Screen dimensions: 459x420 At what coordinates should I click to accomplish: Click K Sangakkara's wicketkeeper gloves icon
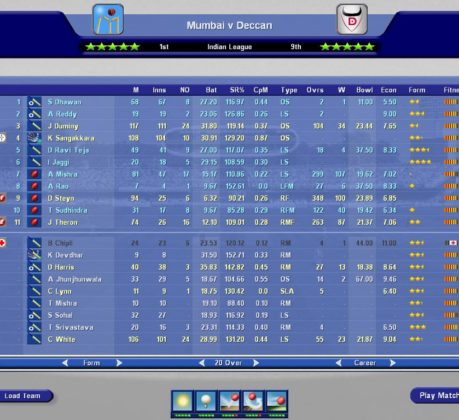point(35,138)
